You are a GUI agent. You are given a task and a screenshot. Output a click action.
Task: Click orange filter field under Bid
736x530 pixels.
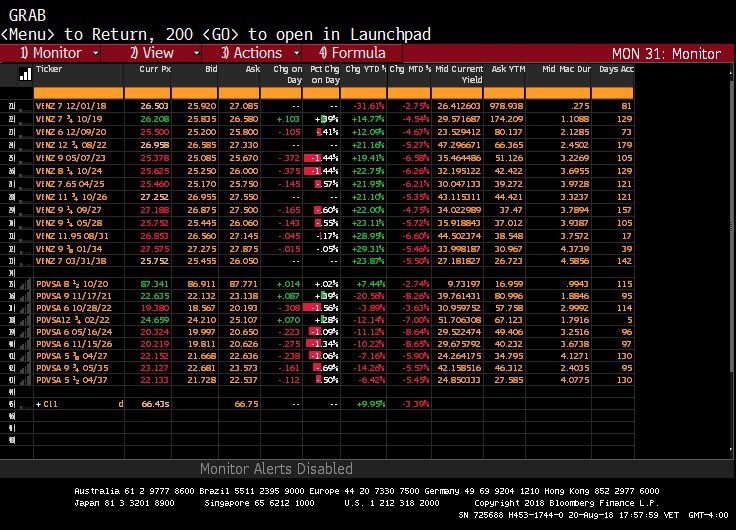coord(195,93)
